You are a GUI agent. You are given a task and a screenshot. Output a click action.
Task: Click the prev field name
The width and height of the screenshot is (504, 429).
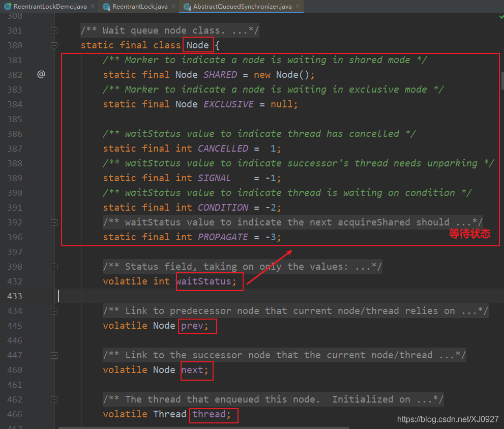(x=192, y=326)
